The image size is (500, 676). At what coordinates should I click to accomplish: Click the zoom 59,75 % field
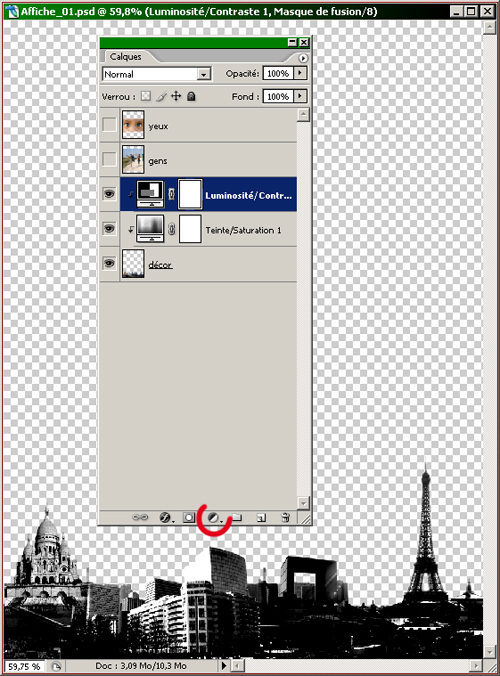pos(24,667)
